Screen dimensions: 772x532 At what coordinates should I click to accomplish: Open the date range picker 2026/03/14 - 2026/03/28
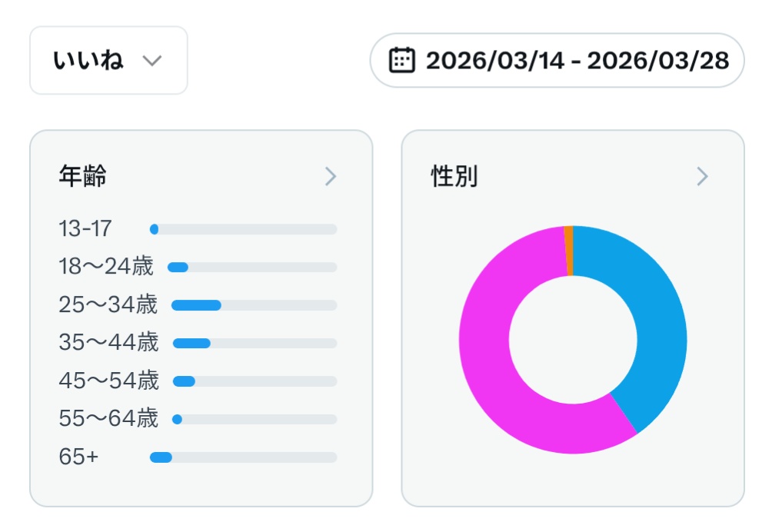point(557,61)
